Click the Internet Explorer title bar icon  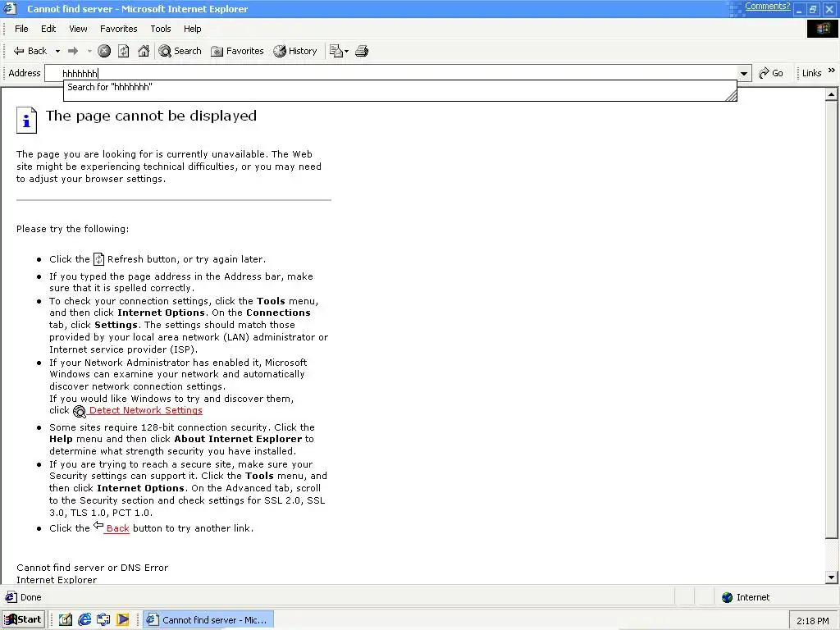click(10, 8)
